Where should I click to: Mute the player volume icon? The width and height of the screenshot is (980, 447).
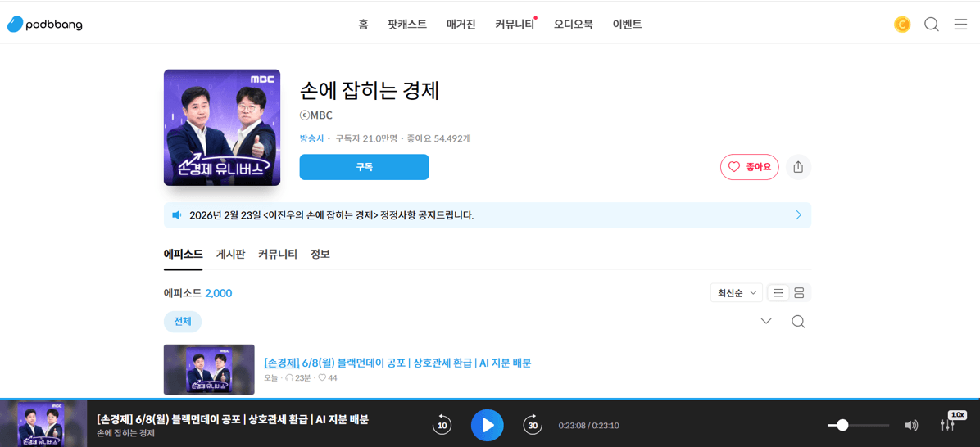click(911, 425)
